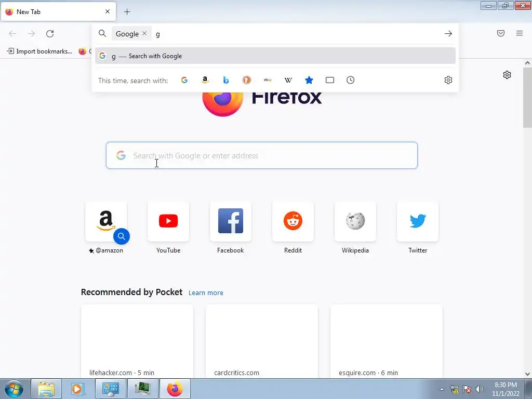Open the Action Center flag icon
Screen dimensions: 532x399
pyautogui.click(x=467, y=389)
